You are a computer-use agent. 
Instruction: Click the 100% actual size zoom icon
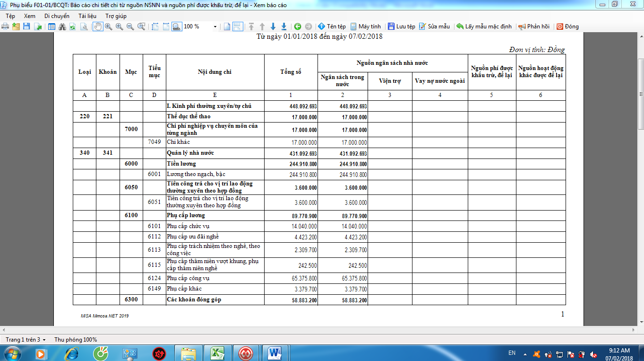[x=177, y=26]
